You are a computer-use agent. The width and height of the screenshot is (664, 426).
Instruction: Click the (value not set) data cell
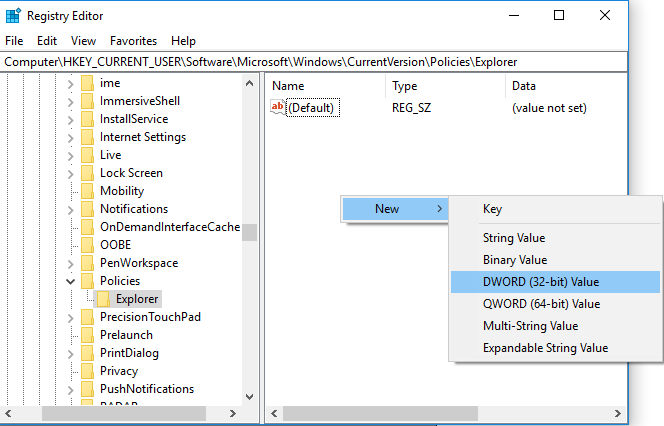pos(549,108)
